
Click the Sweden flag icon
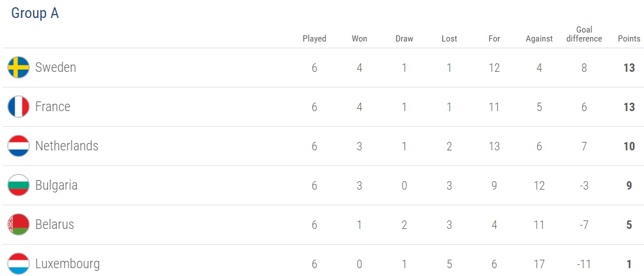(19, 67)
